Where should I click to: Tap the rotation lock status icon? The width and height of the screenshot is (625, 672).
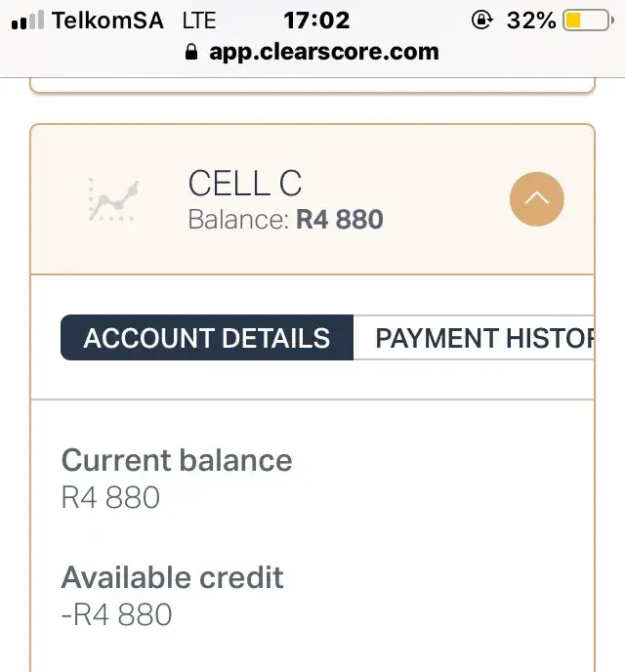pos(480,20)
